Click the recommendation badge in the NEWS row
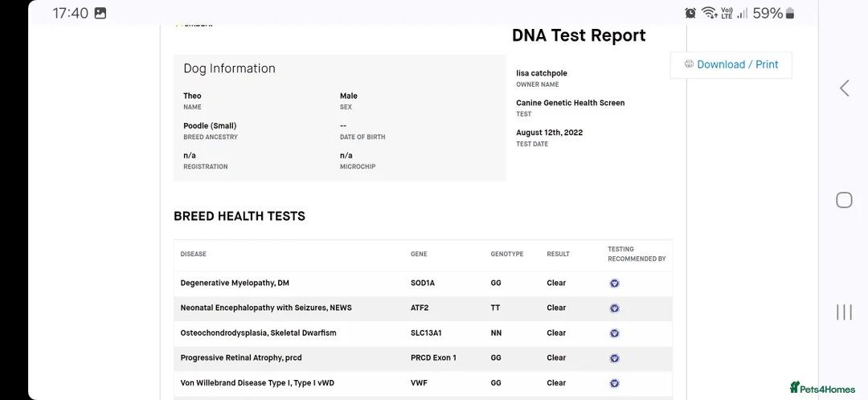Image resolution: width=868 pixels, height=400 pixels. click(614, 308)
